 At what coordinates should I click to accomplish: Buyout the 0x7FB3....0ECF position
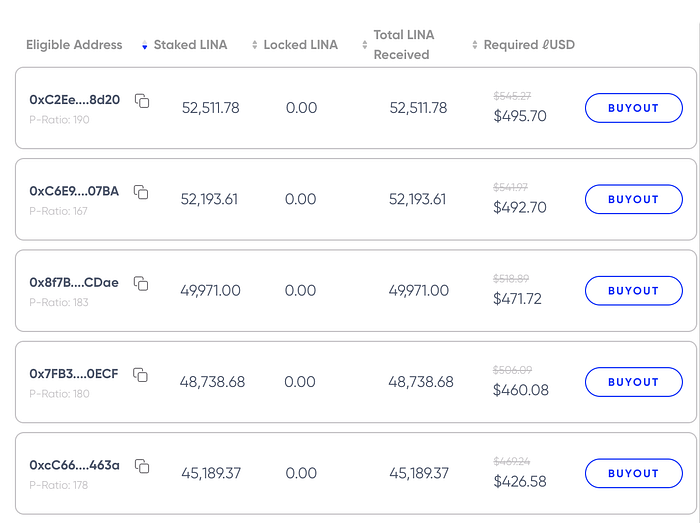633,382
